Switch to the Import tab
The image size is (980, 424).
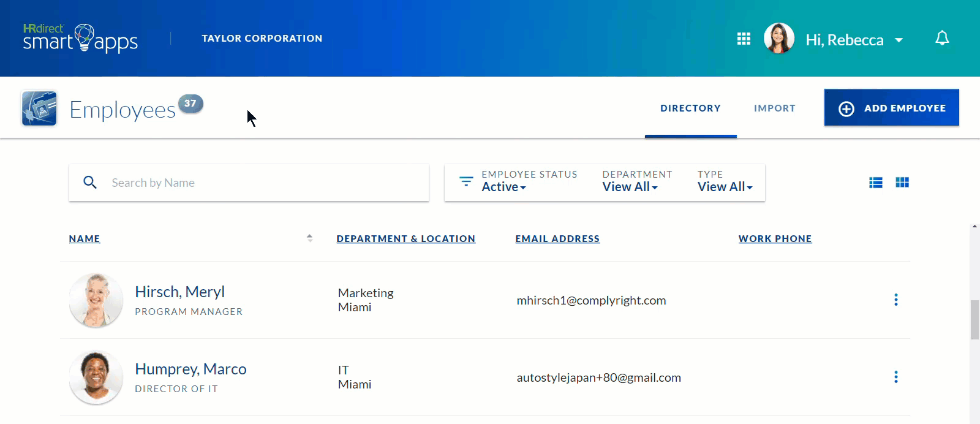(775, 108)
